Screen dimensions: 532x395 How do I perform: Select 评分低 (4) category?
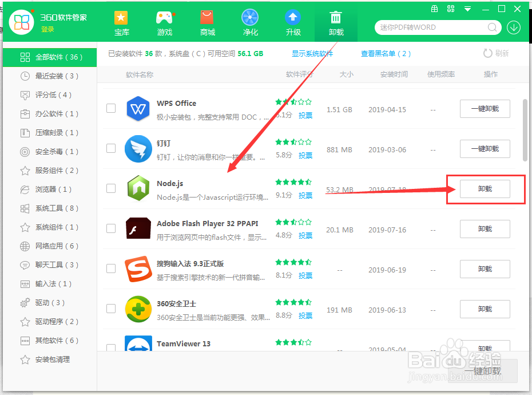[x=50, y=95]
